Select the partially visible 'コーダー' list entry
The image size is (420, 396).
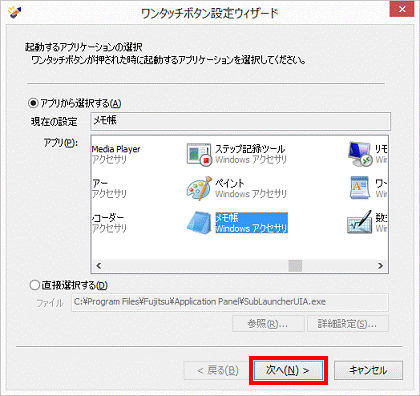click(109, 223)
